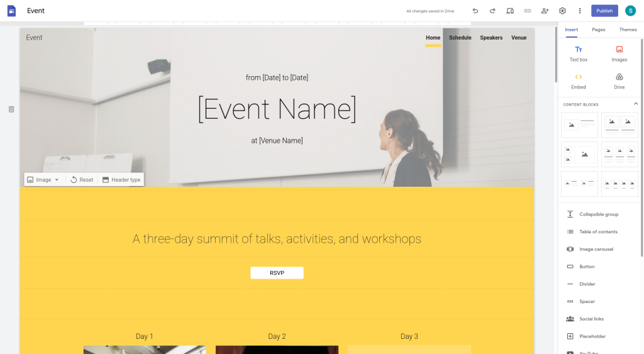Insert an Embed element
This screenshot has width=644, height=354.
pos(579,81)
